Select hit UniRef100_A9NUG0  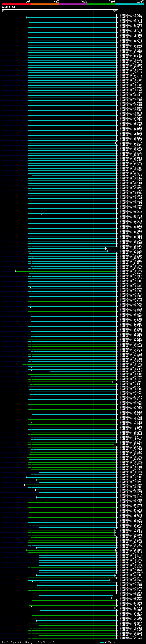(131, 249)
